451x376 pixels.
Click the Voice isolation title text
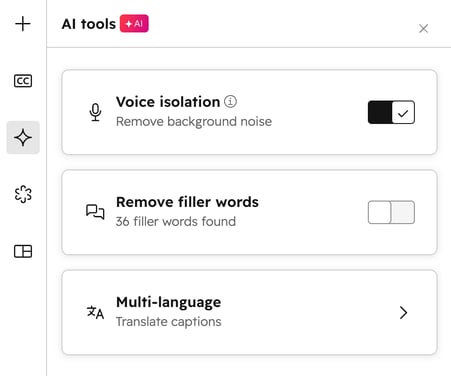pyautogui.click(x=168, y=102)
